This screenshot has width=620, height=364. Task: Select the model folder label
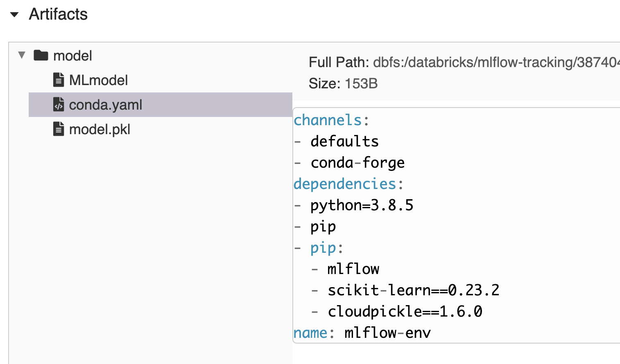pos(72,56)
